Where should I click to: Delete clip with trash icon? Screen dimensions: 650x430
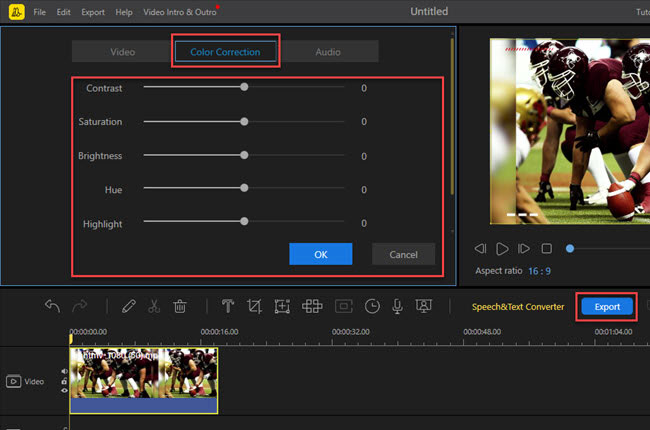pyautogui.click(x=180, y=306)
